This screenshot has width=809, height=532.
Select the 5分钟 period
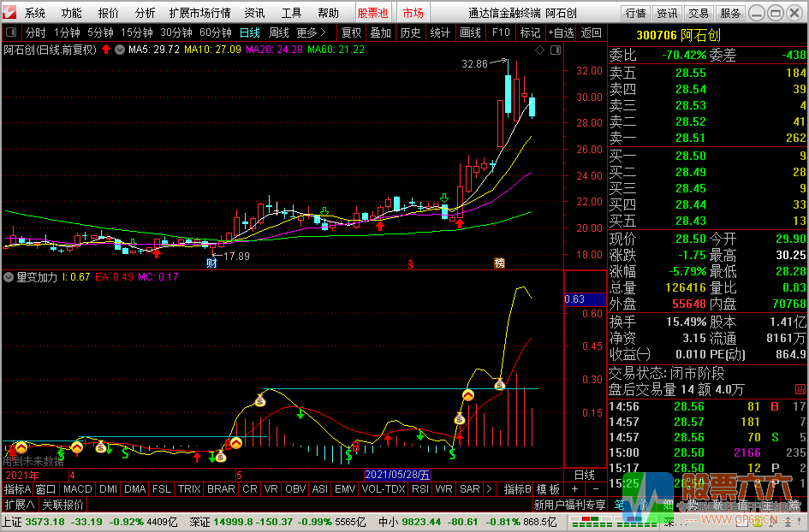(100, 33)
